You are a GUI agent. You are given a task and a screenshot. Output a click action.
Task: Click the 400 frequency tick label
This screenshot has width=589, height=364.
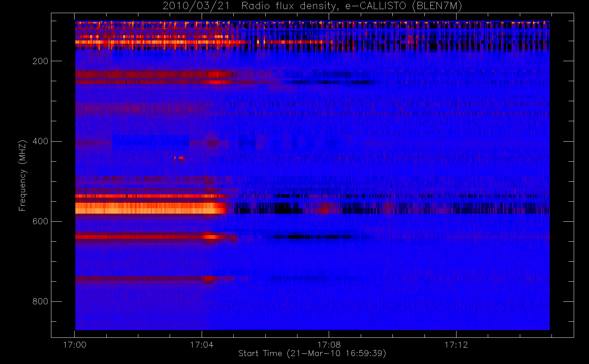(40, 141)
